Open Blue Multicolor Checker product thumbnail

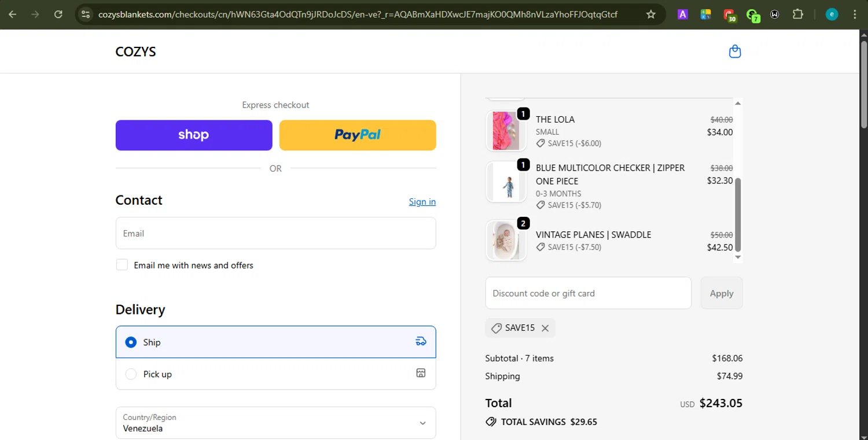coord(506,182)
